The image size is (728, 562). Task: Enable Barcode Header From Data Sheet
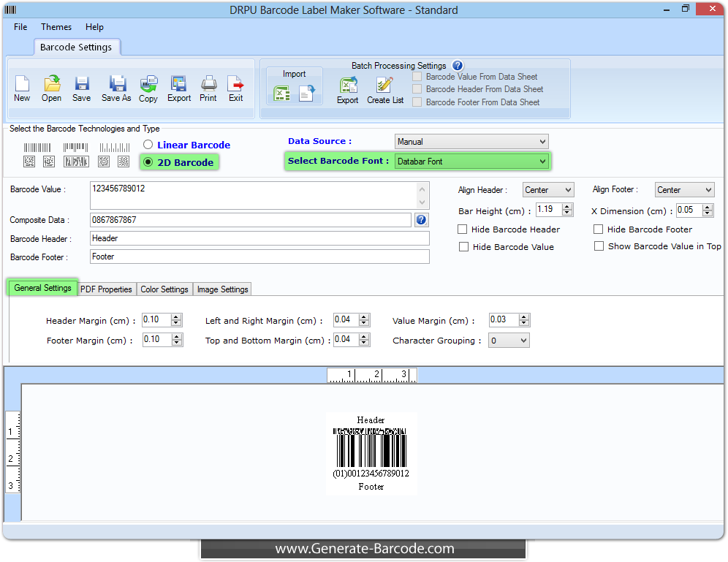[x=417, y=89]
